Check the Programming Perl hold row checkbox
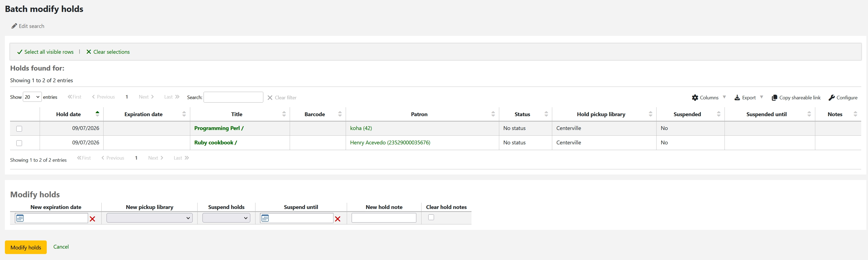 [x=19, y=129]
